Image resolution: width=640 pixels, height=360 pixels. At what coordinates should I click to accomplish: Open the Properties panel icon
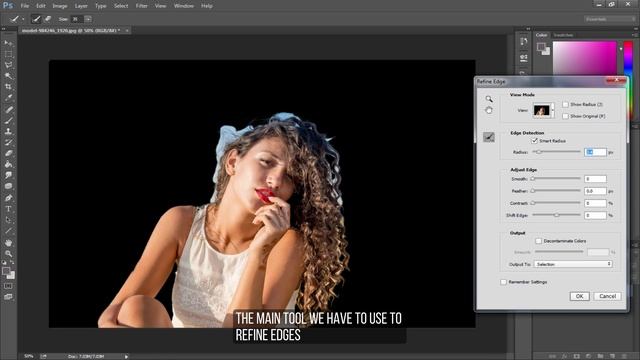tap(524, 58)
